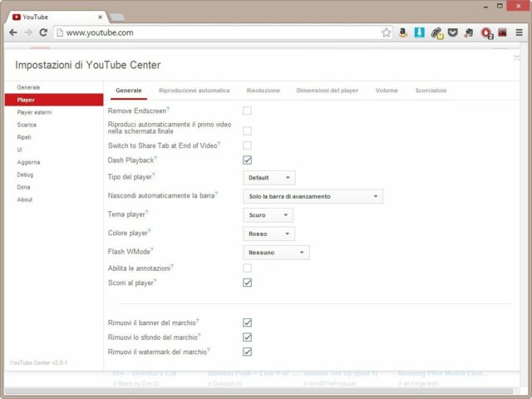Open the Colore player Rosso dropdown
This screenshot has height=399, width=532.
tap(268, 234)
